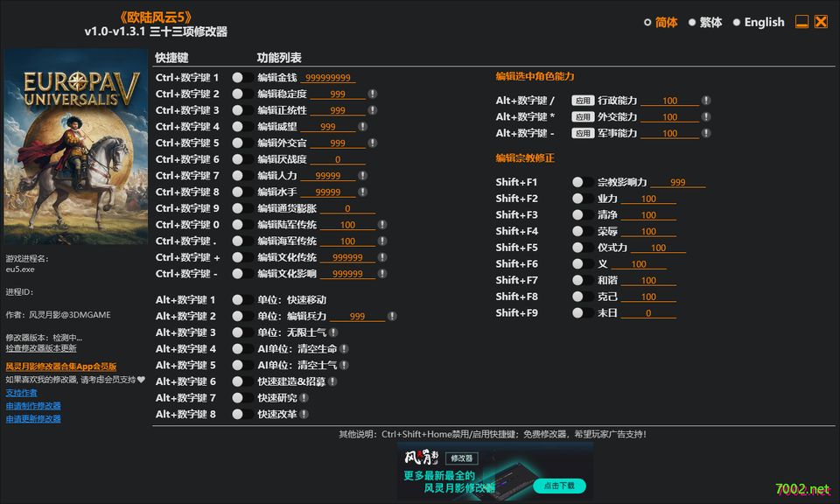The height and width of the screenshot is (504, 840).
Task: Toggle the 业力 switch
Action: click(583, 199)
